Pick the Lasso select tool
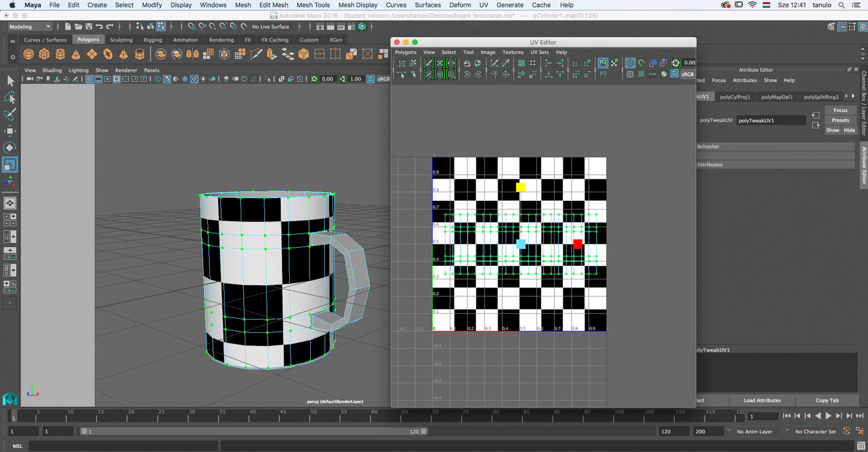Viewport: 868px width, 452px height. coord(10,97)
